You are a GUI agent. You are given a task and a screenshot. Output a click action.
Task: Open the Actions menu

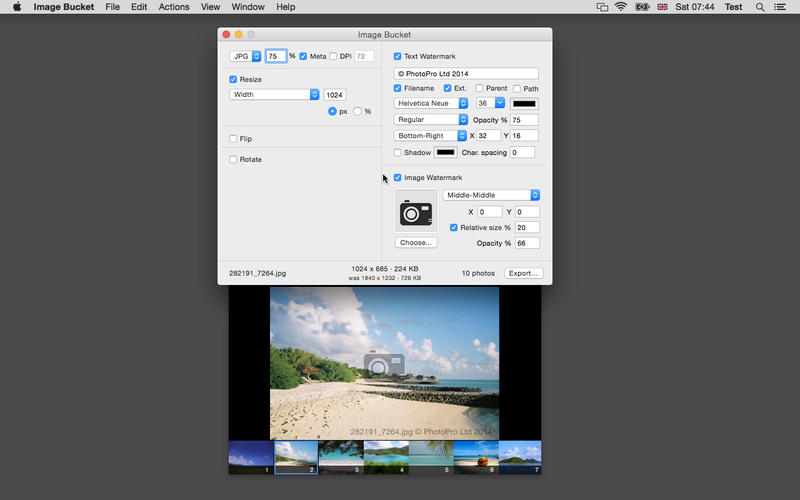174,7
